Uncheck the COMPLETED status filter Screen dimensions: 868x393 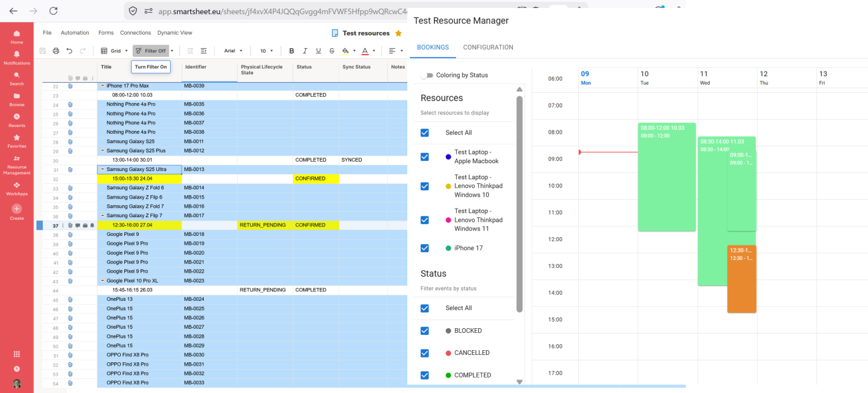pyautogui.click(x=425, y=375)
